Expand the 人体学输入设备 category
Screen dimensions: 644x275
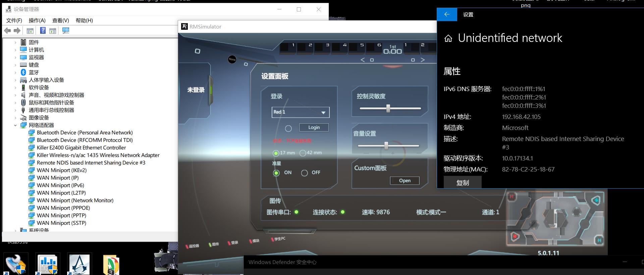coord(15,80)
